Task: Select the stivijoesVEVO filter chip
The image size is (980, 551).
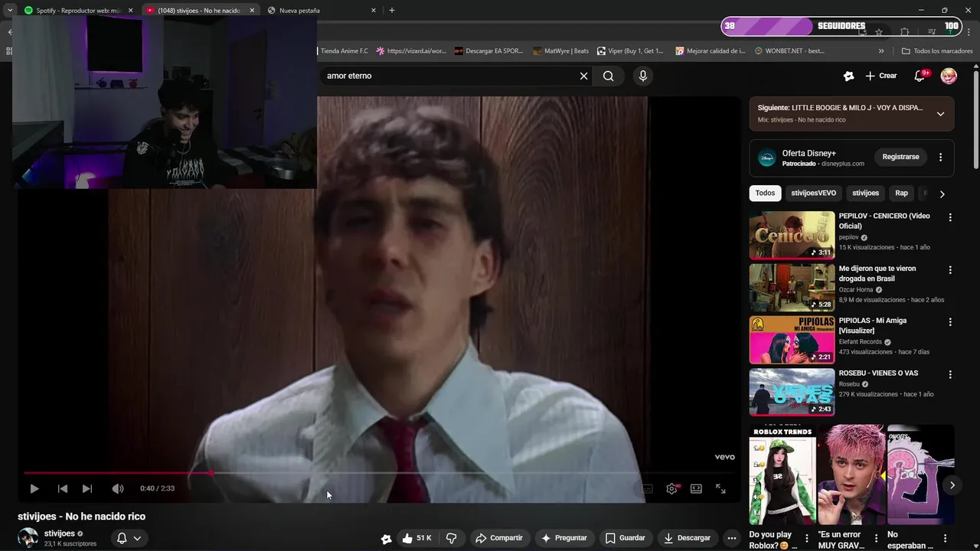Action: [x=813, y=193]
